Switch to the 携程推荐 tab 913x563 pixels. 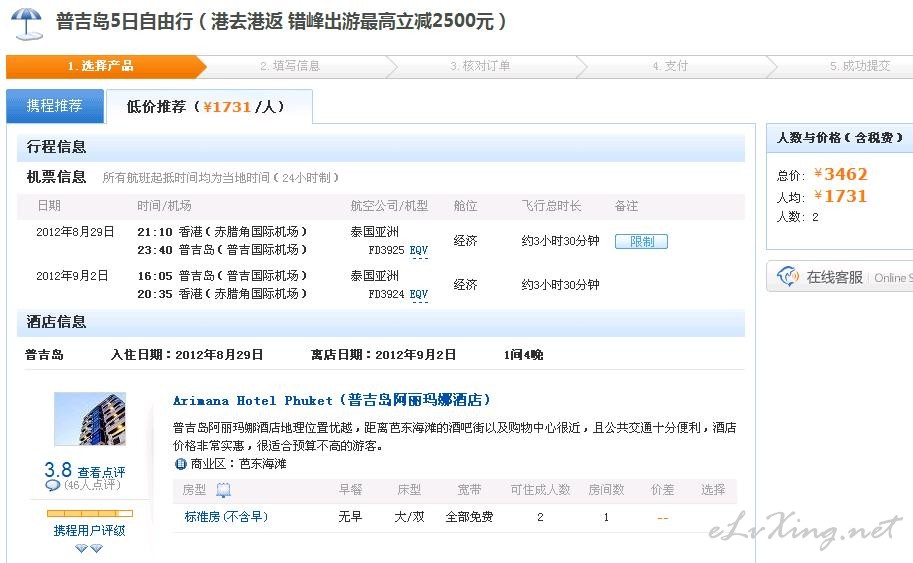(x=55, y=106)
